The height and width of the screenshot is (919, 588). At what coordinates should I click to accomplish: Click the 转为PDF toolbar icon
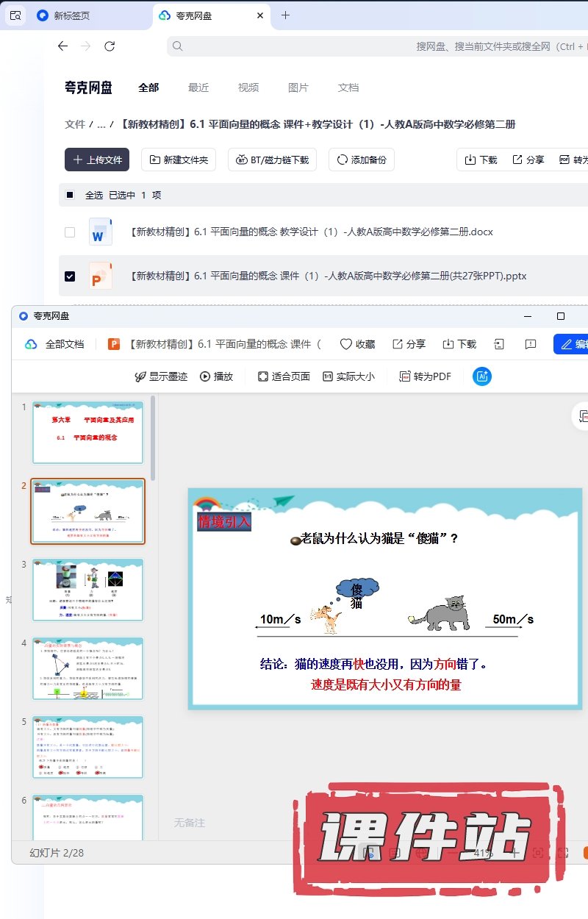(404, 376)
